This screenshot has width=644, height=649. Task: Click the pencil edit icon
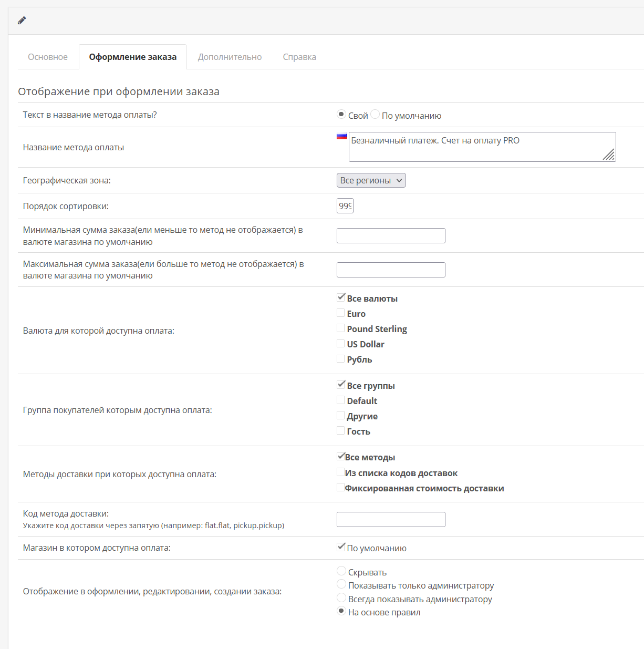click(x=22, y=20)
